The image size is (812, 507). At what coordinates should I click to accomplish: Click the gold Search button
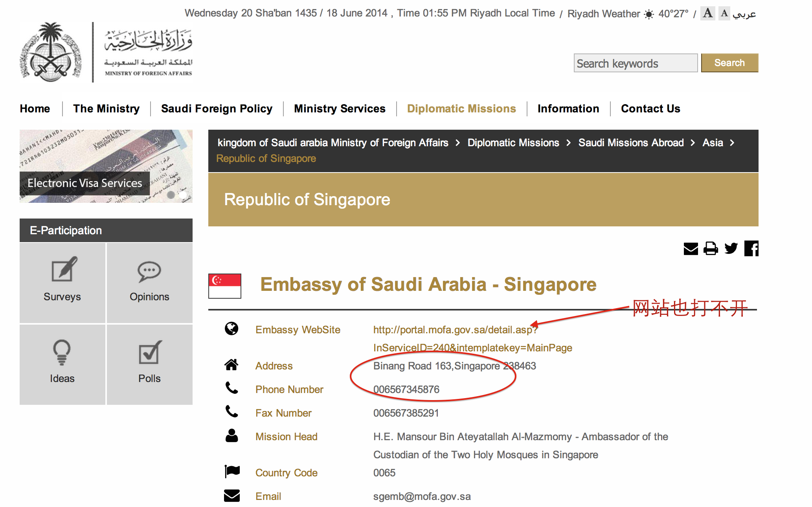tap(729, 63)
